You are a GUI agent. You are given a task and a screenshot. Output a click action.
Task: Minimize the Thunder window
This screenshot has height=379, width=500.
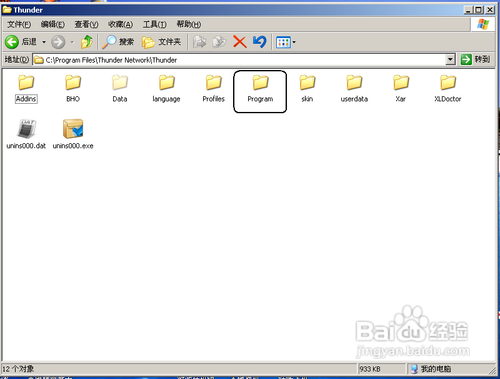click(x=469, y=10)
